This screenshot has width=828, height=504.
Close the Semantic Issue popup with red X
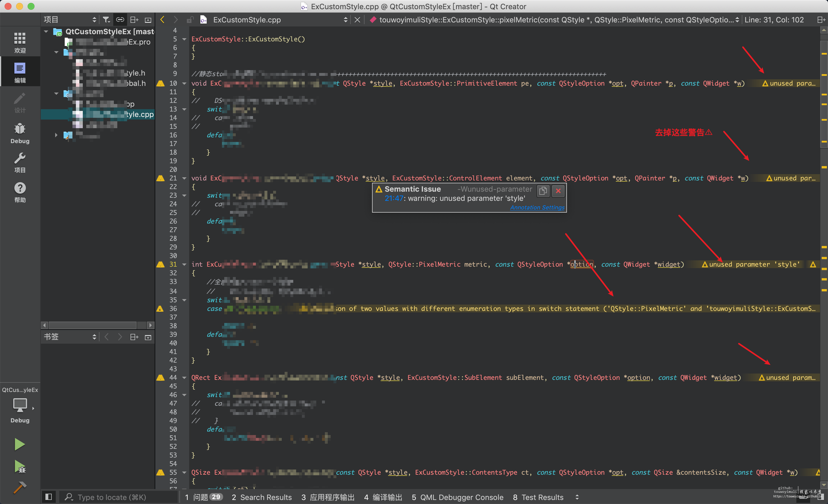click(x=558, y=191)
